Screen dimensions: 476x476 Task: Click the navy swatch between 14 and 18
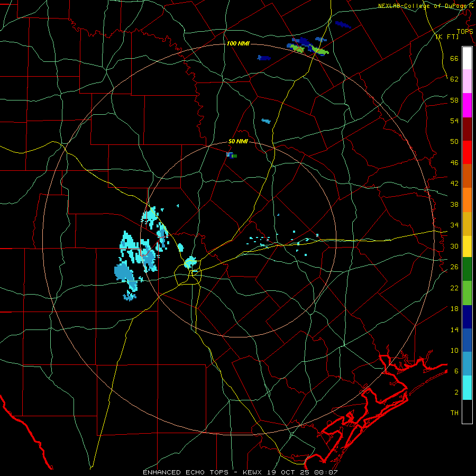click(x=467, y=317)
